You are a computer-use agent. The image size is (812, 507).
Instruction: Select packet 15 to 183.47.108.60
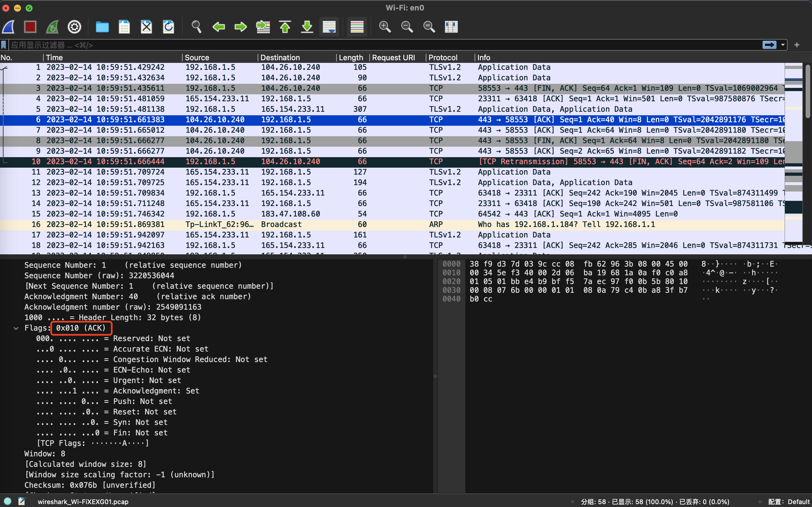coord(392,214)
